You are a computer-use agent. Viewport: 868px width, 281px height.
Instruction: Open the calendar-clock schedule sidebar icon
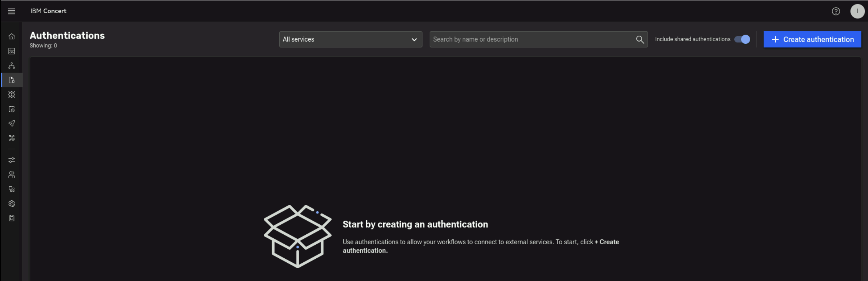12,109
